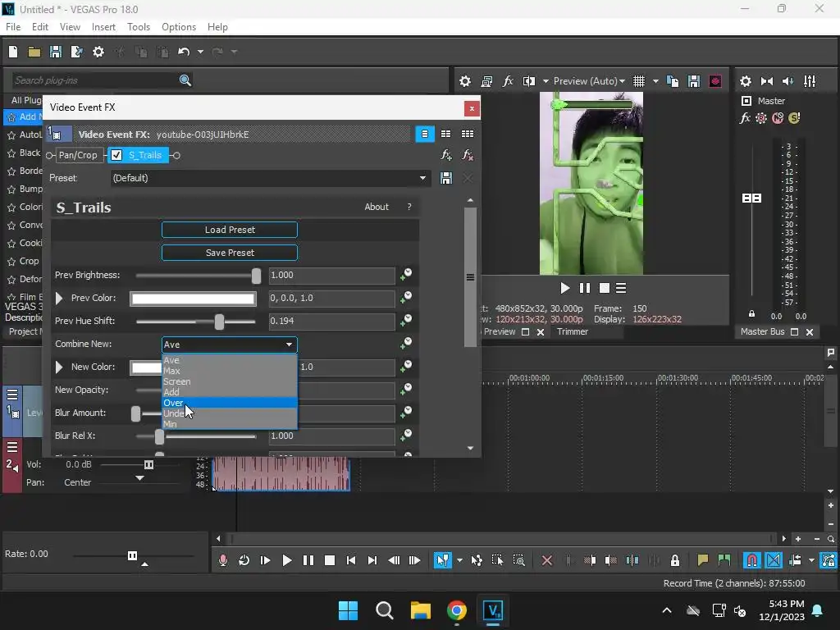
Task: Open Preview (Auto) quality dropdown
Action: [x=589, y=81]
